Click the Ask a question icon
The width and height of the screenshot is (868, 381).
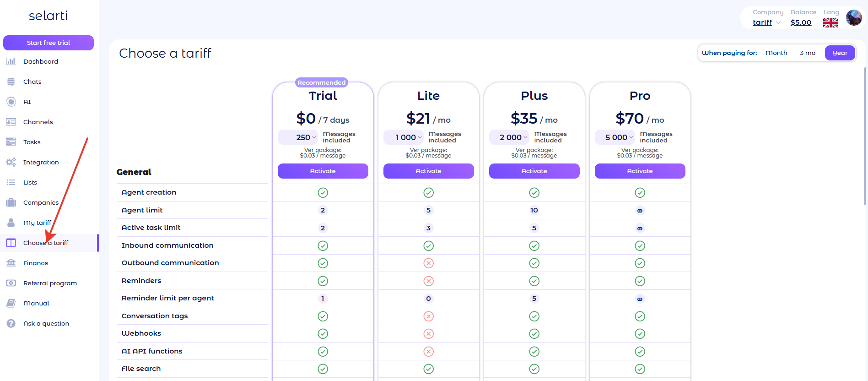(11, 323)
